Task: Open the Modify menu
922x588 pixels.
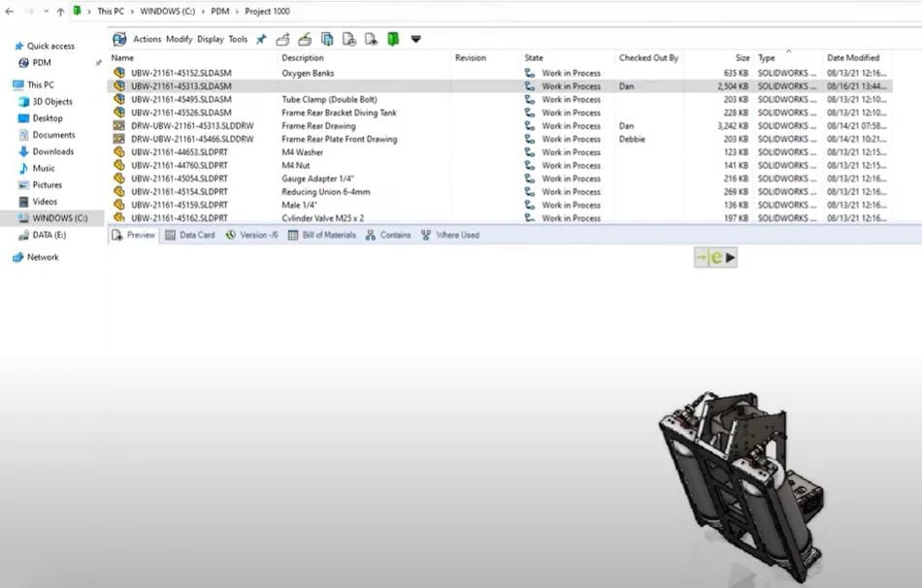Action: pyautogui.click(x=180, y=39)
